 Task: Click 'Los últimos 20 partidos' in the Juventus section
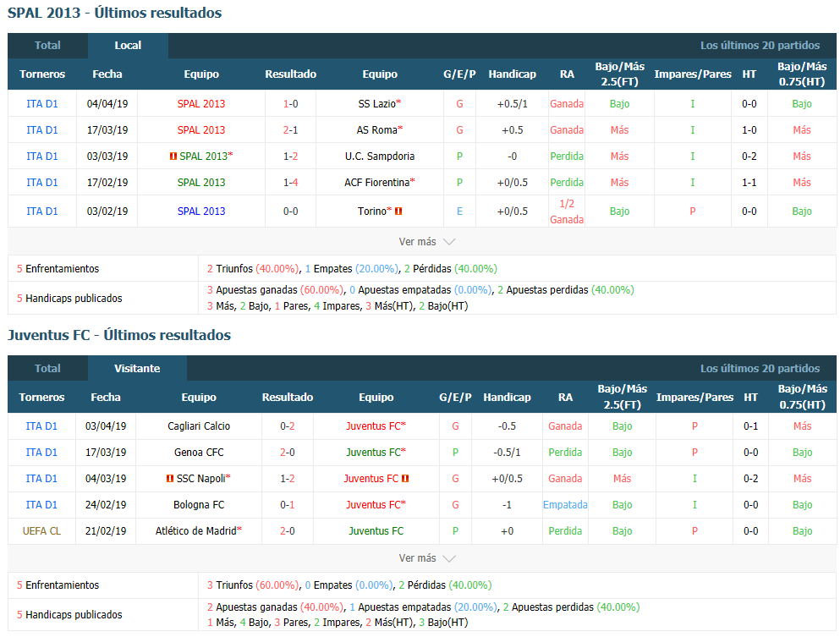pyautogui.click(x=760, y=369)
